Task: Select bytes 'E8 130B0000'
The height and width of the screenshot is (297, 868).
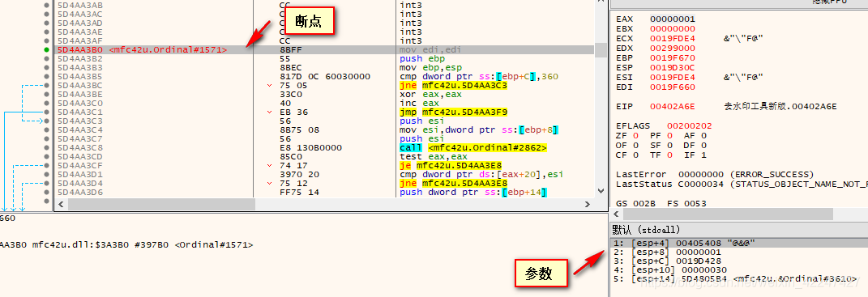Action: 310,147
